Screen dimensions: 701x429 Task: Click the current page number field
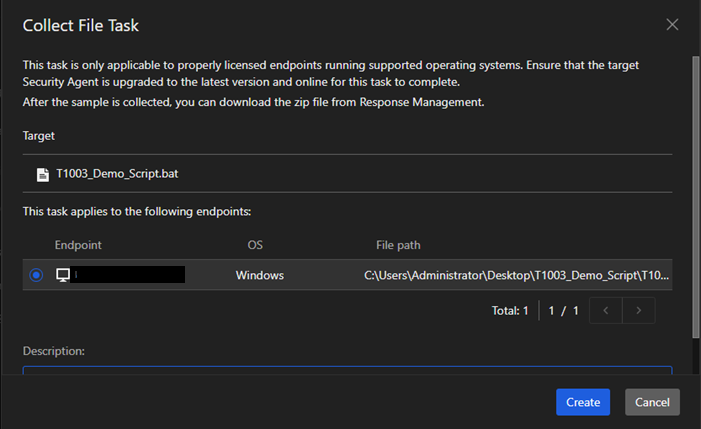(551, 311)
